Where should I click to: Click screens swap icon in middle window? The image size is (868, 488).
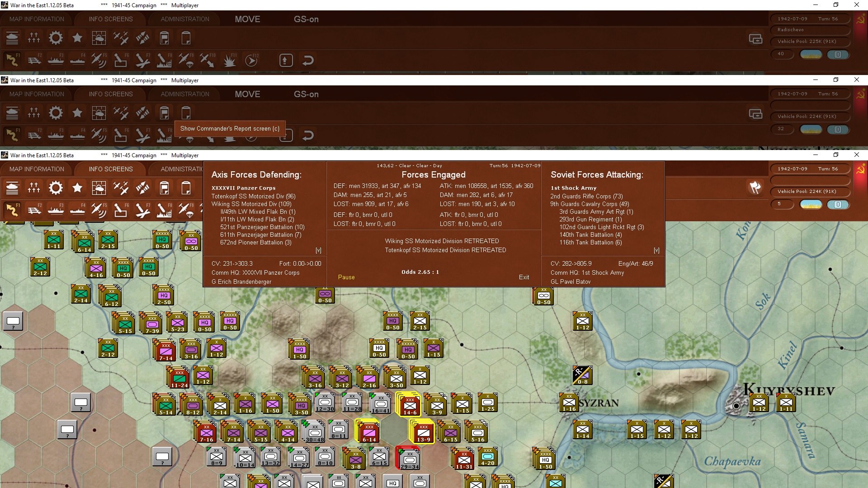(x=755, y=114)
